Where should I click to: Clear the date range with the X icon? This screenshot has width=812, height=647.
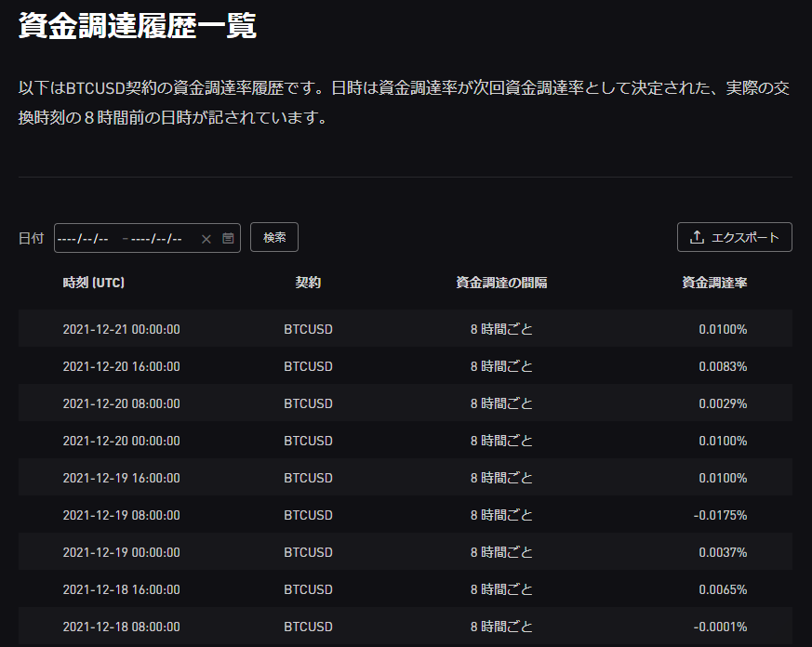(206, 239)
